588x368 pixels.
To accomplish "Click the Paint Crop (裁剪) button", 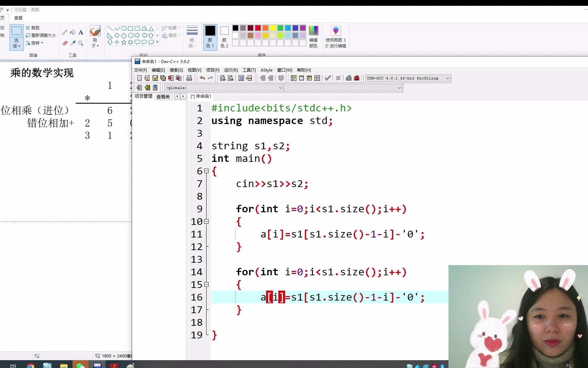I will 33,28.
